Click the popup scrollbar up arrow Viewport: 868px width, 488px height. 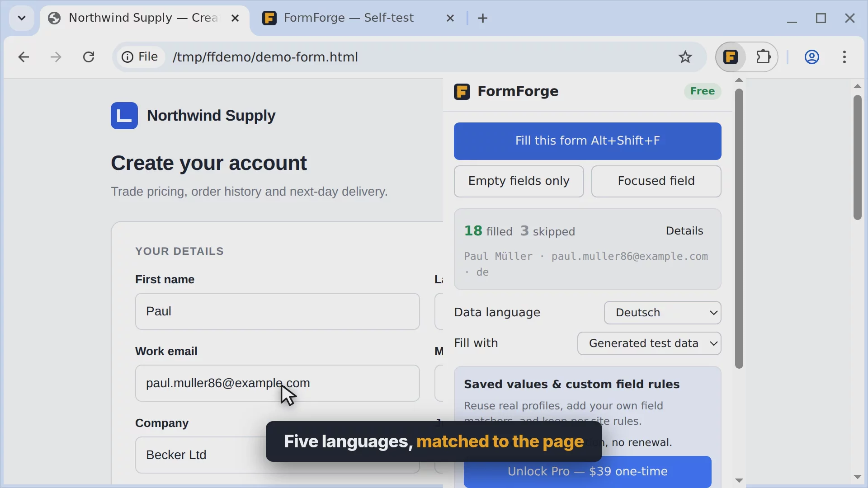739,80
